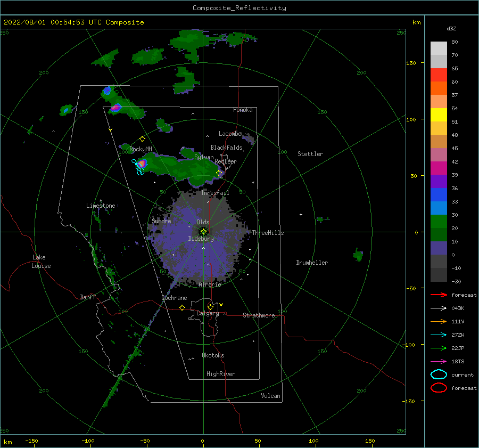The image size is (479, 448).
Task: Click the asterisk marker above Limestone
Action: (101, 201)
